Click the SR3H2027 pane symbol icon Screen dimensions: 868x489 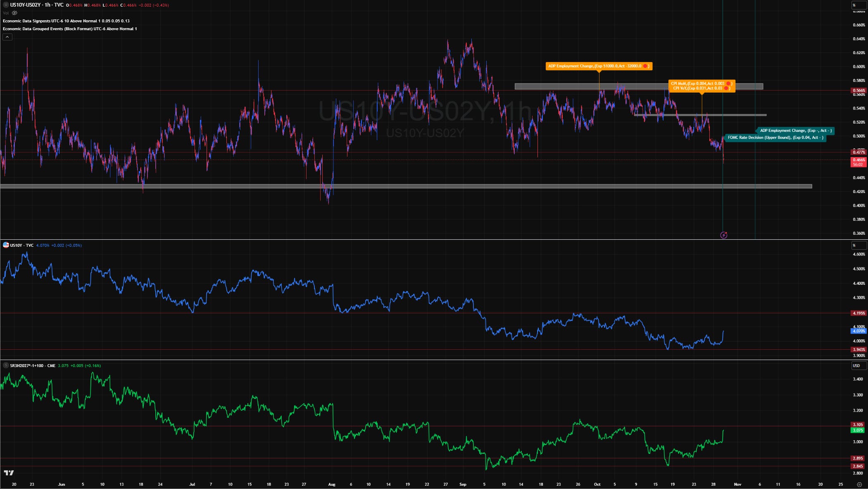[6, 365]
